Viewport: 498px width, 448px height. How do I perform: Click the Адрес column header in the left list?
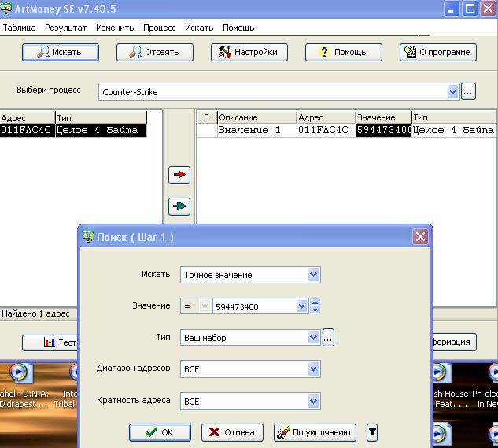click(28, 118)
